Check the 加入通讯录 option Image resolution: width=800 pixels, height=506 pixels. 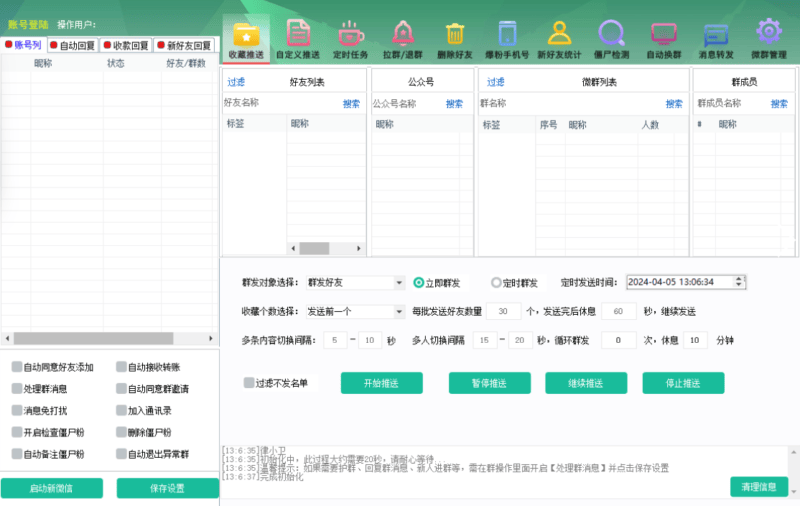pyautogui.click(x=121, y=411)
